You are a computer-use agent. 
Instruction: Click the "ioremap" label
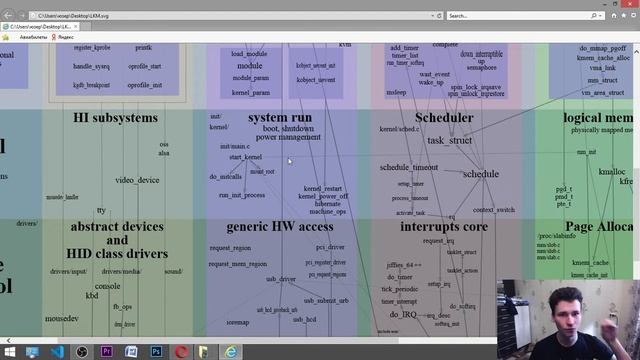coord(238,322)
